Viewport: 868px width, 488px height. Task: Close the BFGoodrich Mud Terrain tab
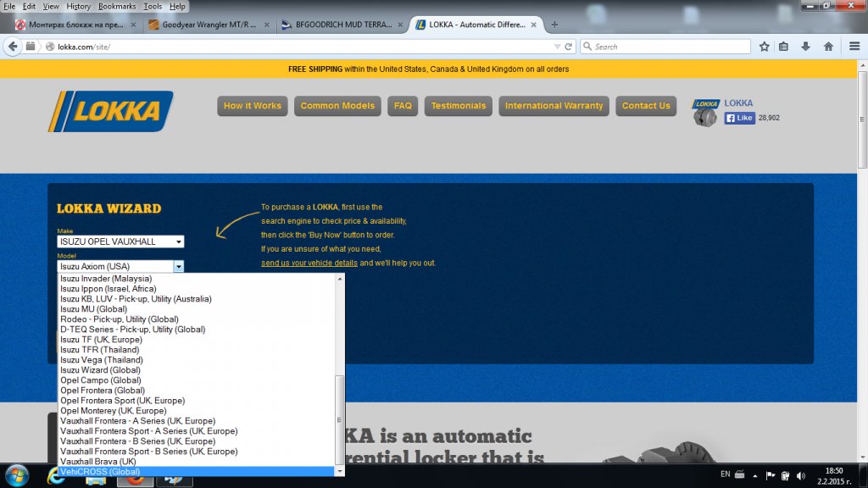click(400, 25)
